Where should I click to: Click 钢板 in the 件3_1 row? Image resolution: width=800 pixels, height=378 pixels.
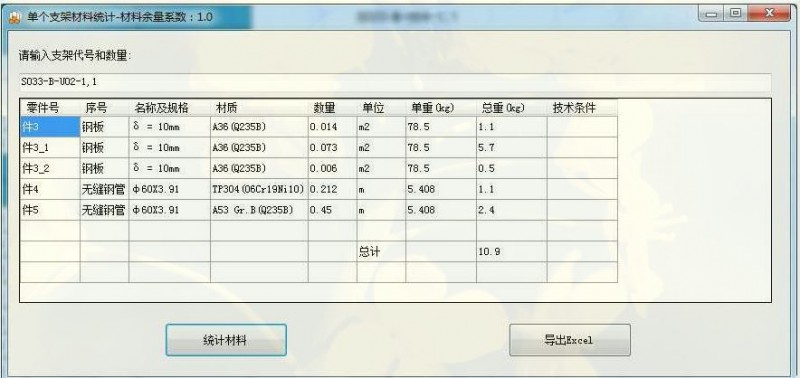[x=104, y=148]
